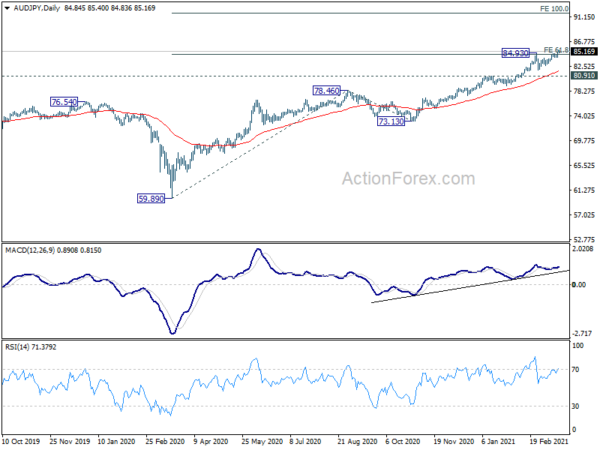Select the 80.910 price level tag
This screenshot has height=450, width=600.
[584, 75]
